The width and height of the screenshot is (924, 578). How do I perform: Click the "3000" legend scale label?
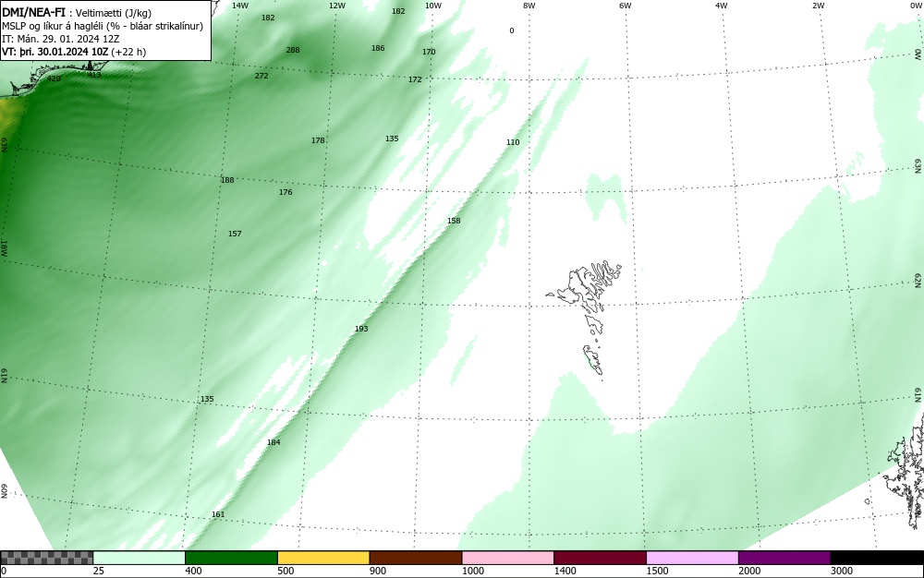click(842, 571)
